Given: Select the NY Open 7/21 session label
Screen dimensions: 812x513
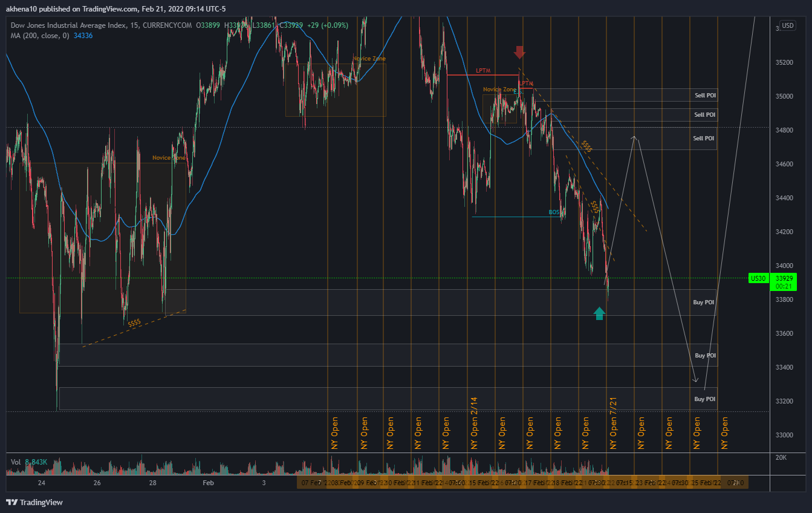Looking at the screenshot, I should coord(613,422).
